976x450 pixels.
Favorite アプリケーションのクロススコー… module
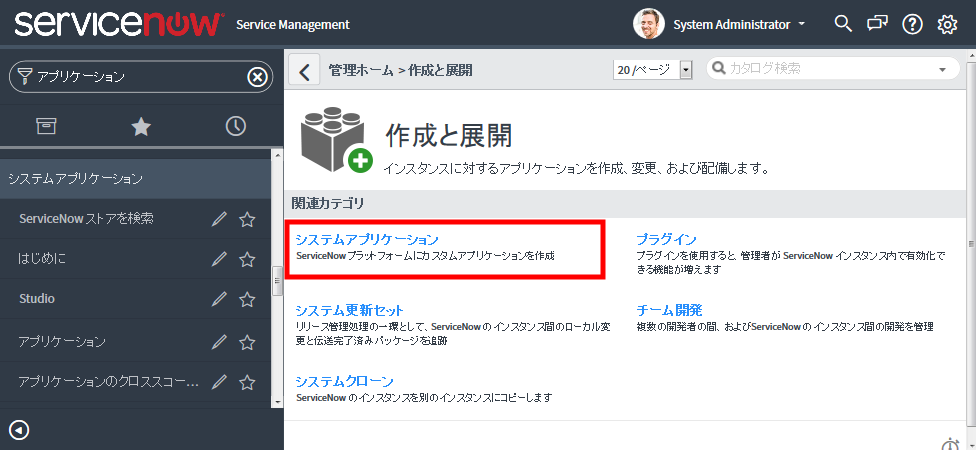pyautogui.click(x=248, y=382)
